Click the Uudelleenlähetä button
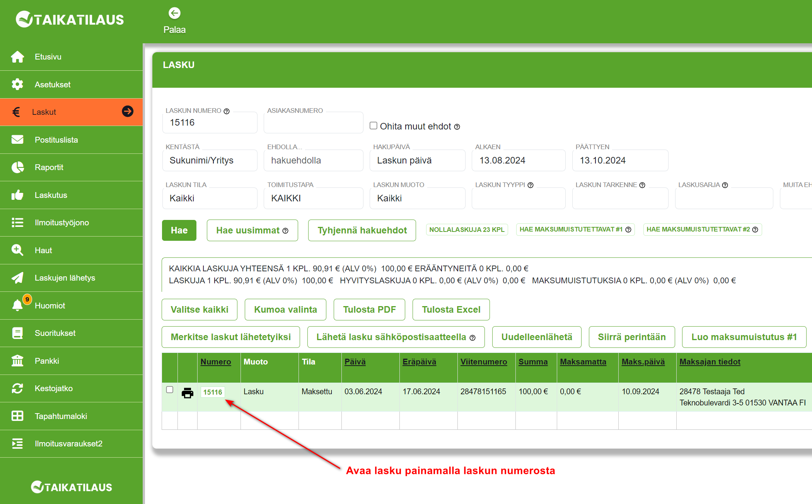This screenshot has height=504, width=812. tap(537, 337)
